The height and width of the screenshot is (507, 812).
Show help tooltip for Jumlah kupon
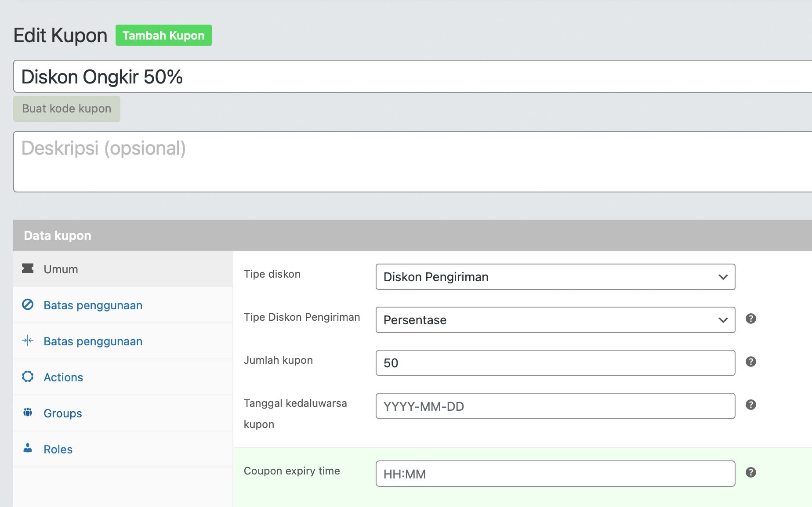pyautogui.click(x=750, y=362)
